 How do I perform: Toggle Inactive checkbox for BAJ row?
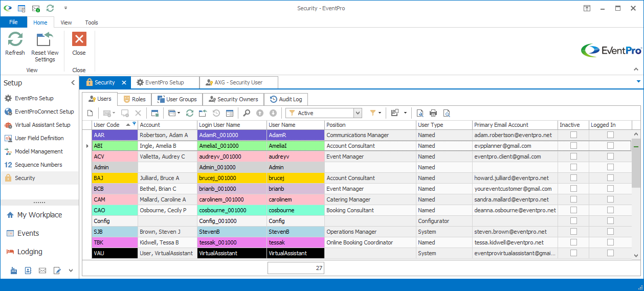click(x=573, y=178)
